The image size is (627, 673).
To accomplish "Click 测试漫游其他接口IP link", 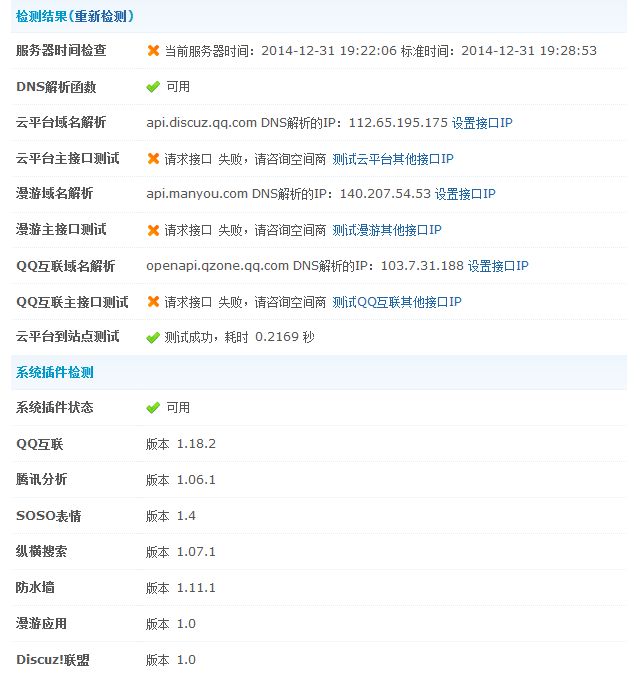I will pyautogui.click(x=387, y=230).
